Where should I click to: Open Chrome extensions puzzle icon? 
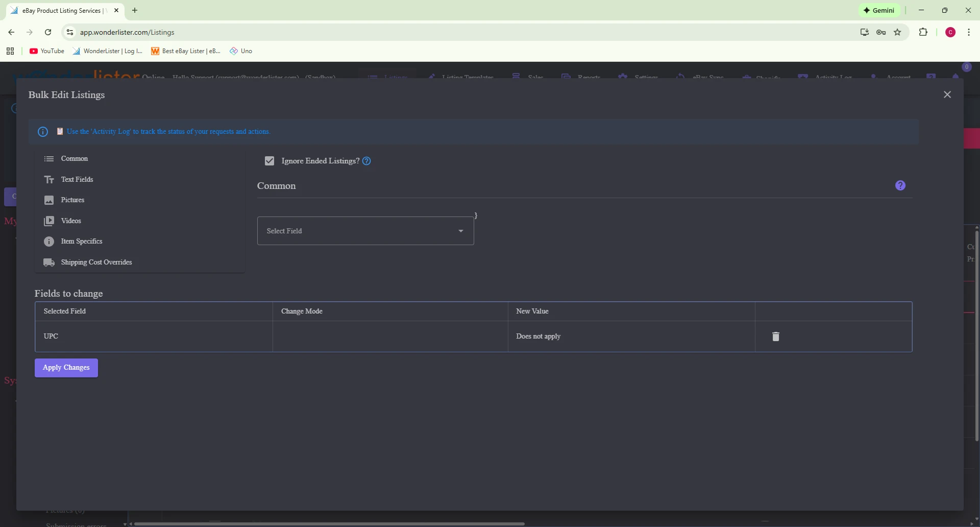pos(923,32)
